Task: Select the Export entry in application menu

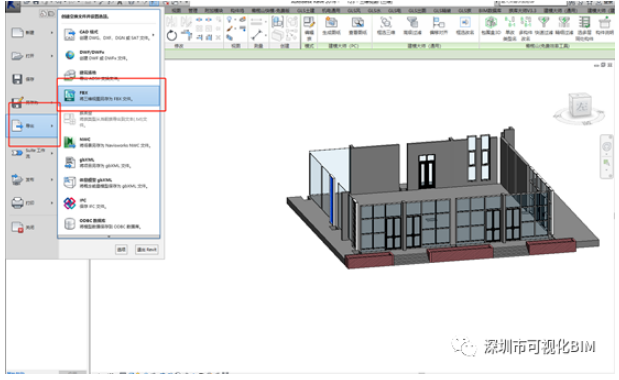Action: (x=32, y=126)
